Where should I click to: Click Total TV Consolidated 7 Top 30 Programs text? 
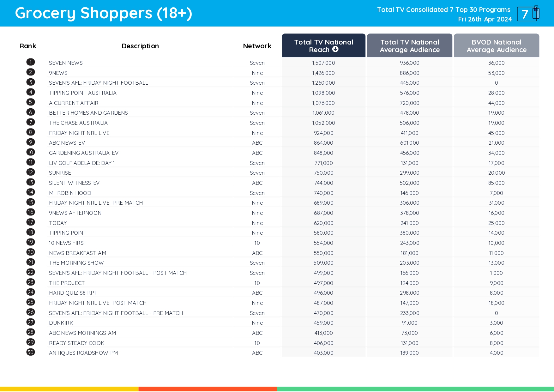coord(443,10)
